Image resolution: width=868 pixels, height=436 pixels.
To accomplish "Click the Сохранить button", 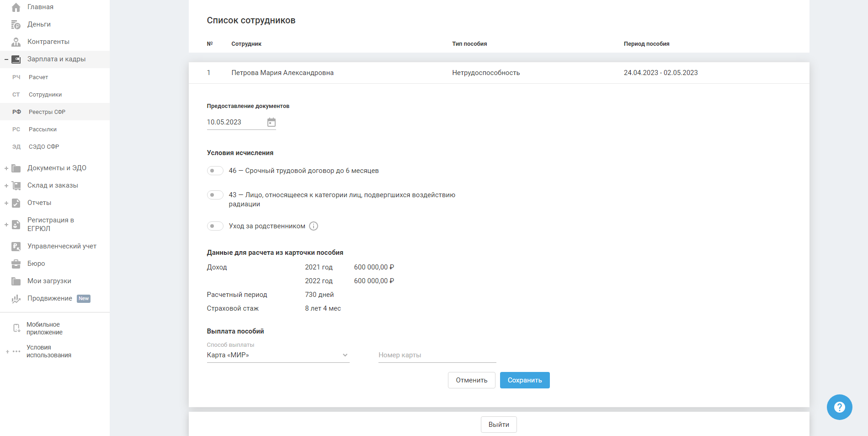I will click(525, 380).
